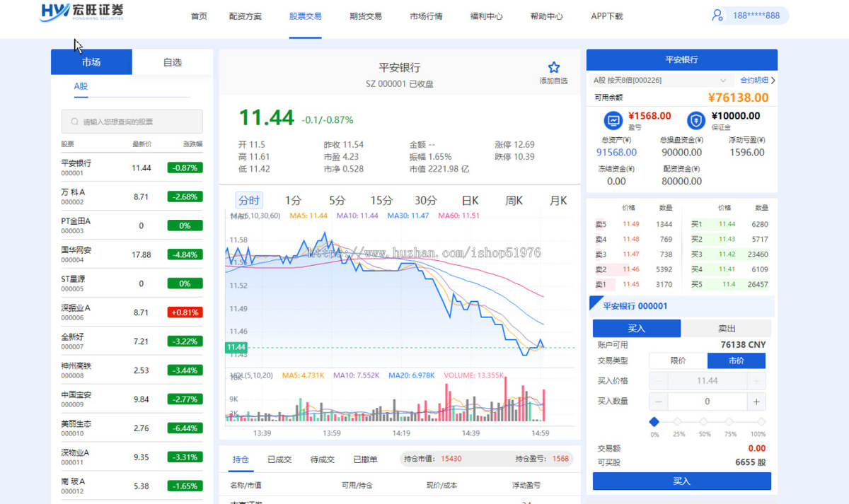Open the A股 按天8倍 account dropdown
This screenshot has width=849, height=504.
[660, 81]
